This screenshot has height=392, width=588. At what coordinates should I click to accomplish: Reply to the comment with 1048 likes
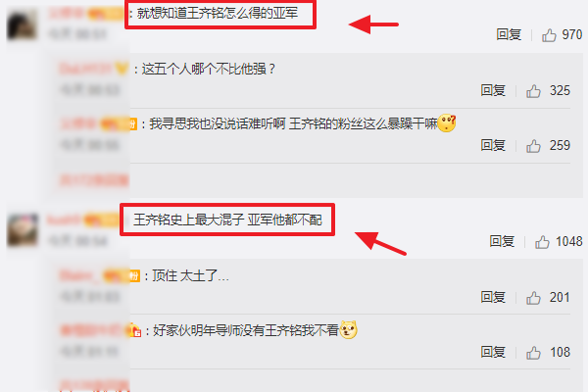(x=502, y=241)
